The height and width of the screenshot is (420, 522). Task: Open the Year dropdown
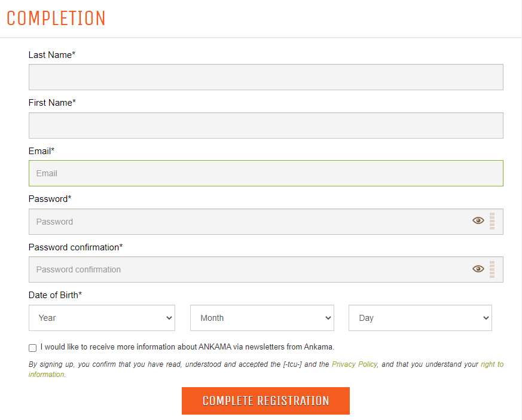102,317
